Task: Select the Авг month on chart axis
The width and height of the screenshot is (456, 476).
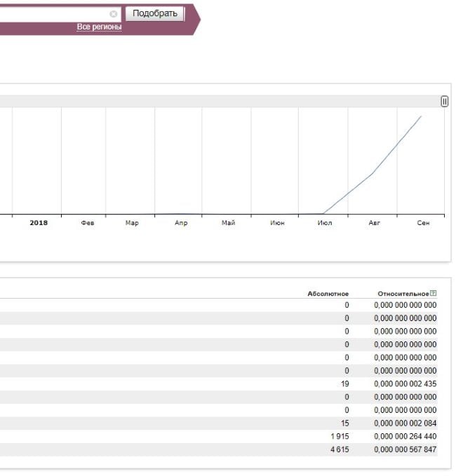Action: tap(375, 223)
